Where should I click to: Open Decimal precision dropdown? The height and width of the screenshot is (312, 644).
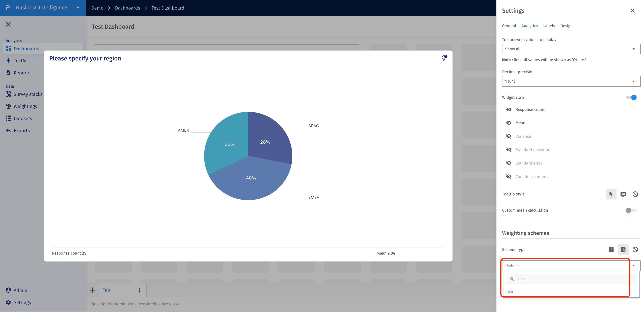[571, 81]
